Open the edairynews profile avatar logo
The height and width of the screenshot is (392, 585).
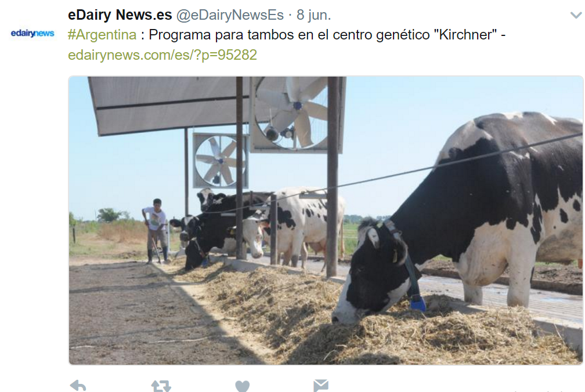coord(32,33)
